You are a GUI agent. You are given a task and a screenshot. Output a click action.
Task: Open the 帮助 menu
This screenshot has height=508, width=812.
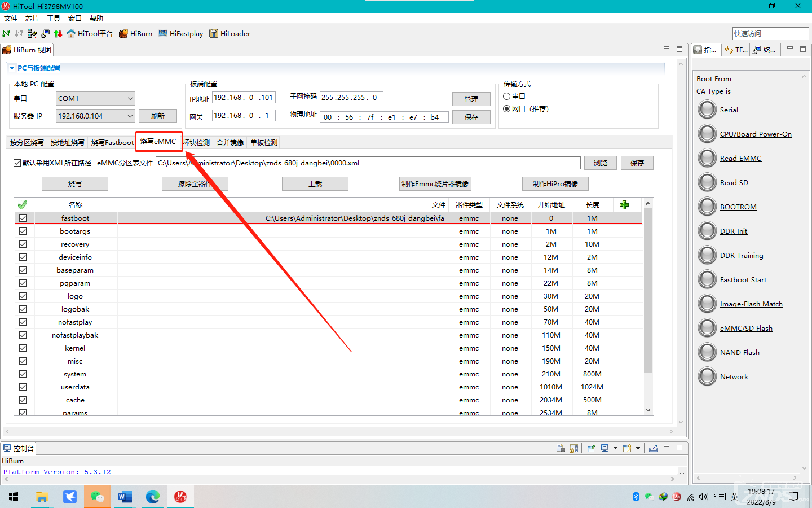point(96,19)
